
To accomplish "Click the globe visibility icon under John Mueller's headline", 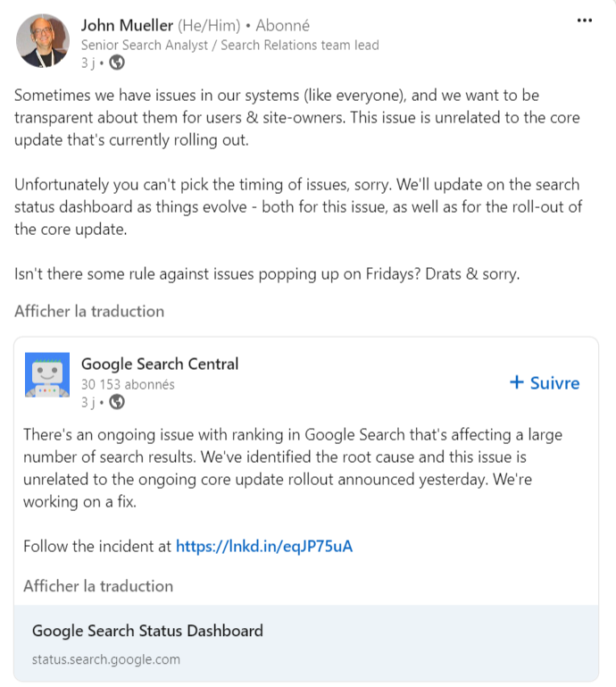I will click(x=117, y=63).
